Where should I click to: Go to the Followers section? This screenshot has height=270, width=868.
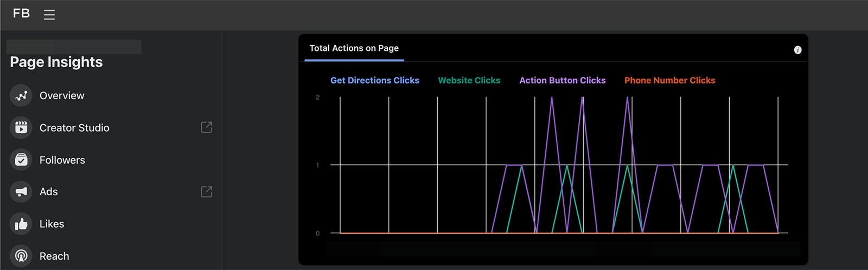(x=62, y=160)
